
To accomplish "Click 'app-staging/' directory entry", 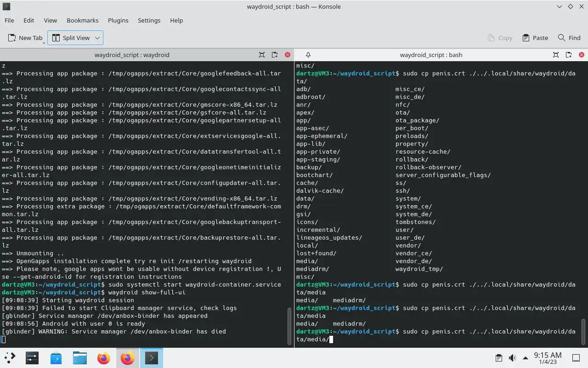I will tap(318, 159).
